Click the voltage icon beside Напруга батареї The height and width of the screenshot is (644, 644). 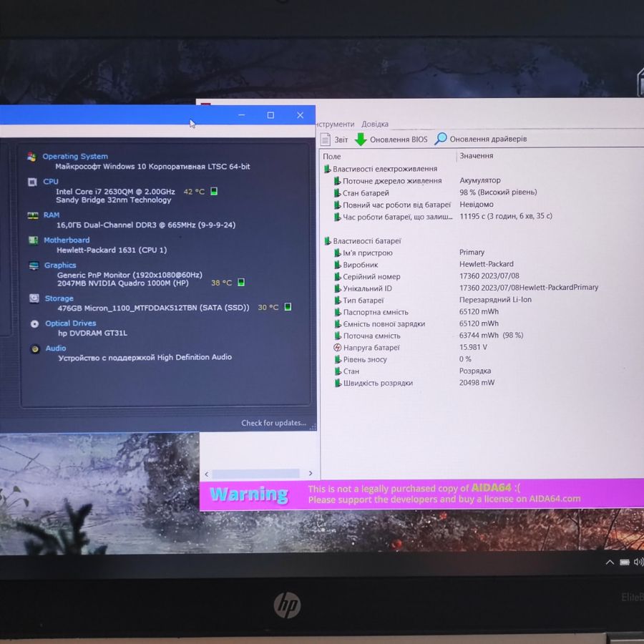tap(337, 348)
